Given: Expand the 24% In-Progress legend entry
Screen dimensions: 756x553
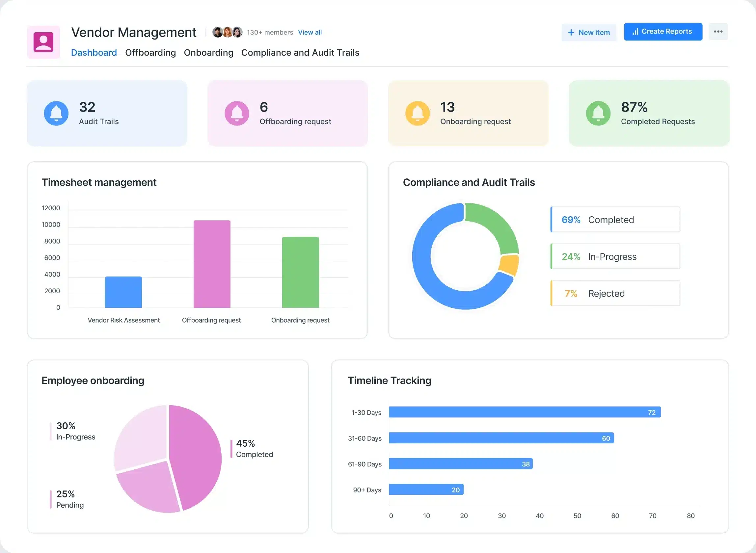Looking at the screenshot, I should [615, 256].
